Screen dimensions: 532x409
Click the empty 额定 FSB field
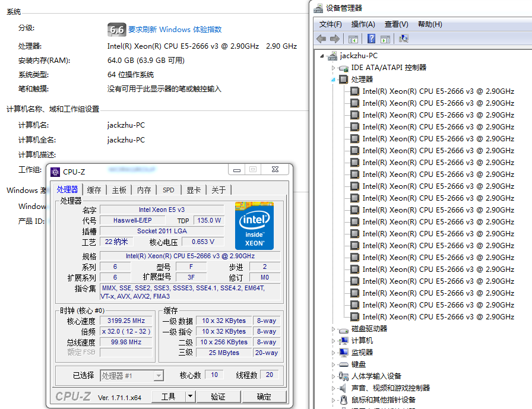pos(126,353)
